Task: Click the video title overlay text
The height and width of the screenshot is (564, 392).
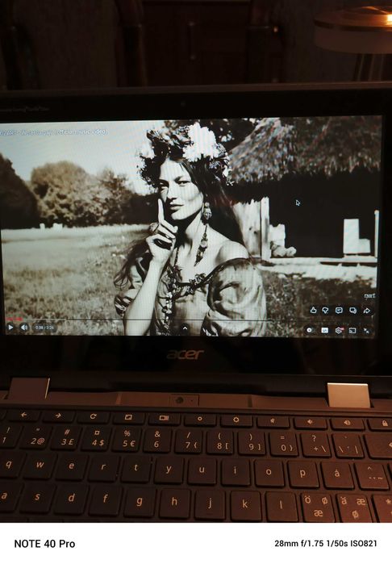Action: [x=54, y=132]
